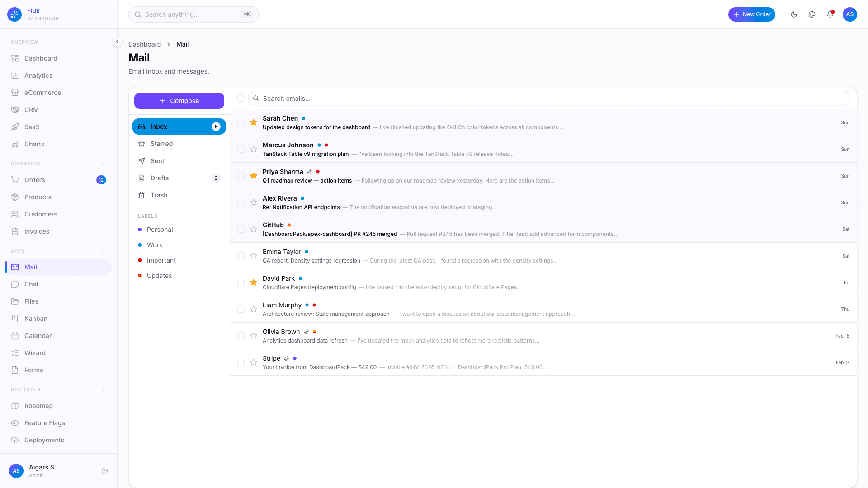This screenshot has height=488, width=868.
Task: Click the New Order button
Action: pyautogui.click(x=751, y=14)
